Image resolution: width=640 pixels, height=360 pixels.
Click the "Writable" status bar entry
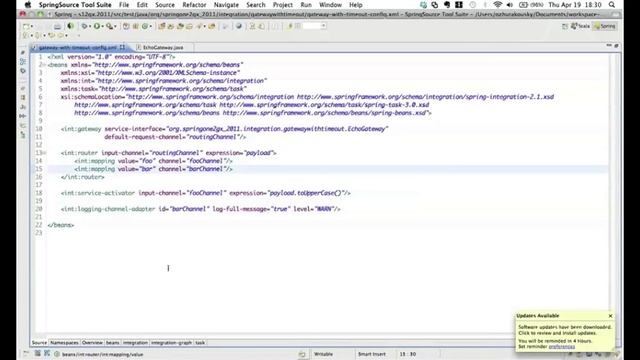tap(323, 354)
